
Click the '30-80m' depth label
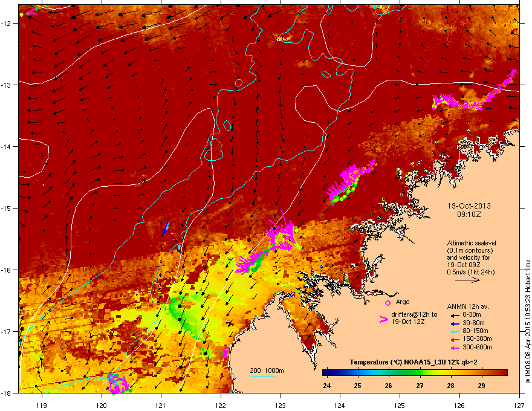point(473,323)
